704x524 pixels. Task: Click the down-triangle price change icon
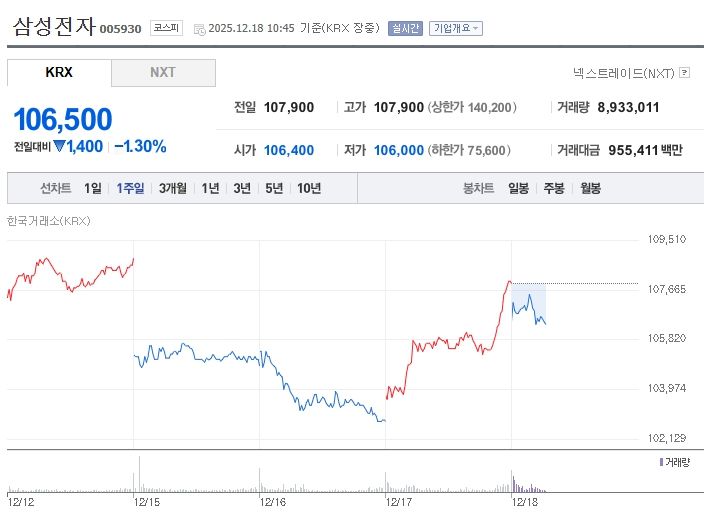[x=59, y=146]
